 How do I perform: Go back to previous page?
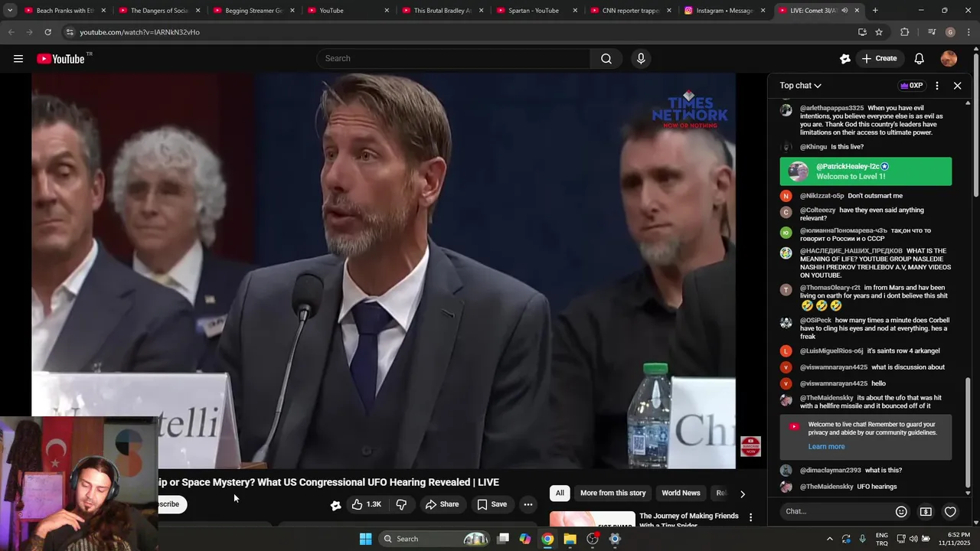tap(11, 32)
